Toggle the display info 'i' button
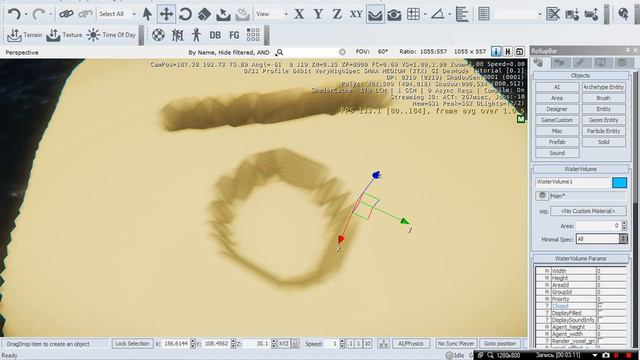Screen dimensions: 640x360 pos(496,51)
